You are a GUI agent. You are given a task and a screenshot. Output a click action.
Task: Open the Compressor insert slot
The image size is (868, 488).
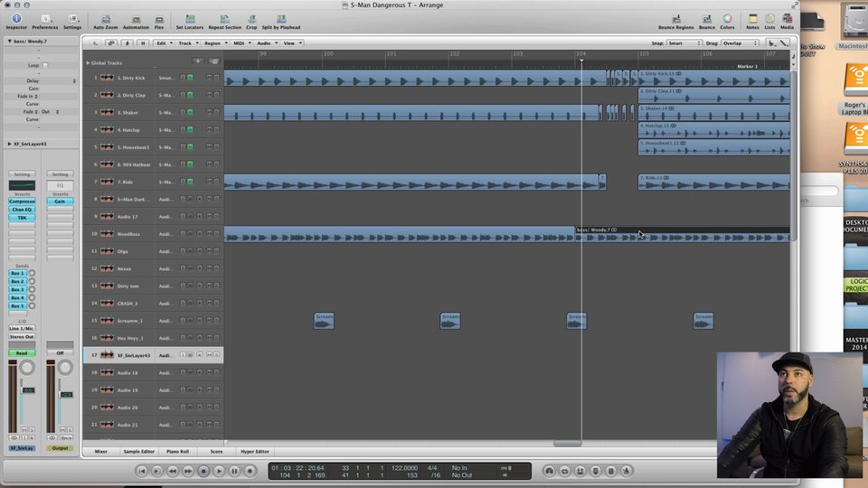[22, 202]
